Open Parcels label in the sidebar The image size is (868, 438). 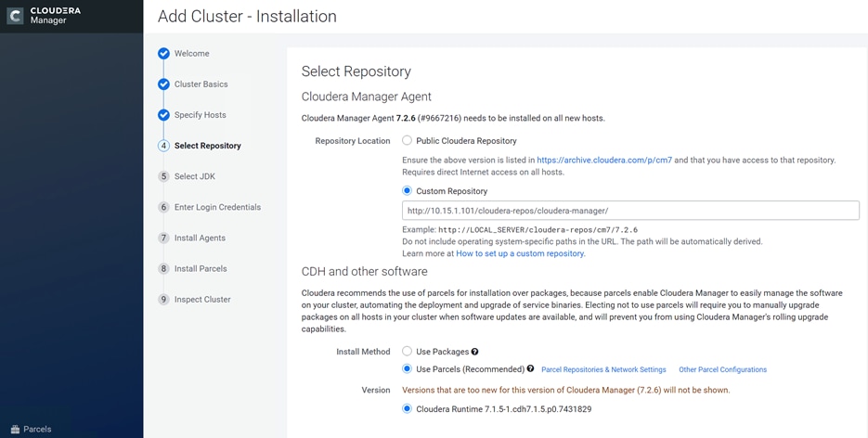click(x=37, y=429)
